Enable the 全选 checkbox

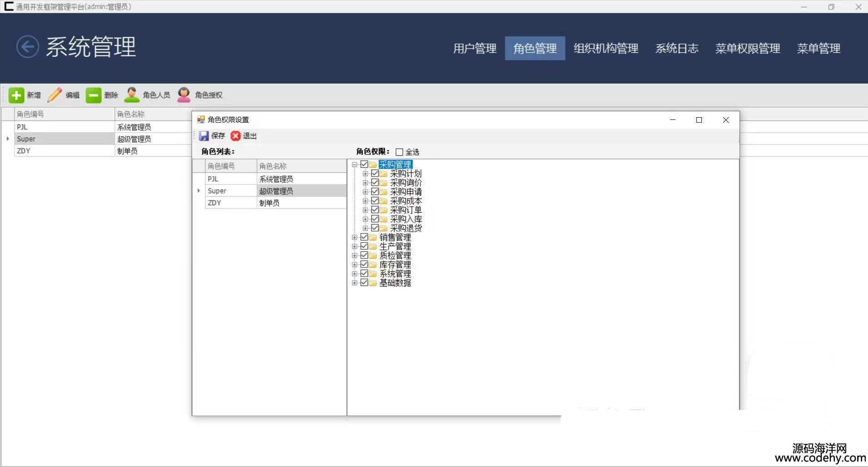399,152
